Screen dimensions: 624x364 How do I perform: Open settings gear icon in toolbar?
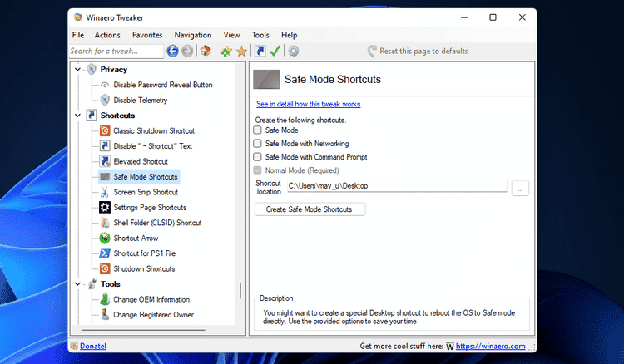point(294,51)
